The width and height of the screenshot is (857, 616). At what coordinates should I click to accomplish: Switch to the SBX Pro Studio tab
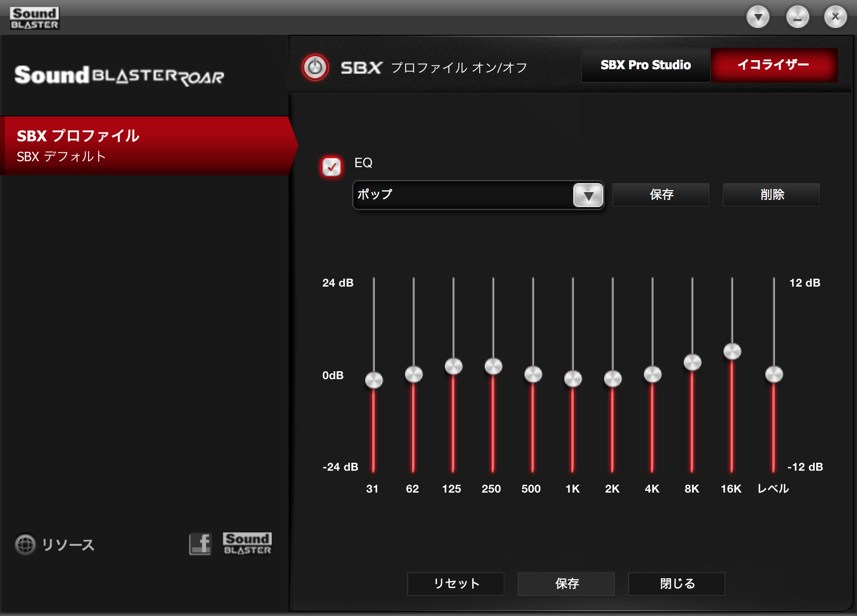tap(645, 65)
